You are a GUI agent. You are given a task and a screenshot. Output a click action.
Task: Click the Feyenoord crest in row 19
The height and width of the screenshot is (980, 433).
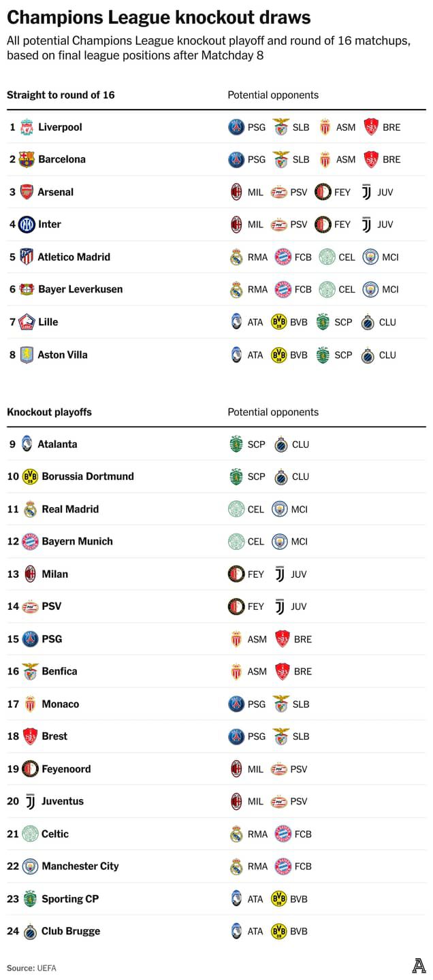30,769
